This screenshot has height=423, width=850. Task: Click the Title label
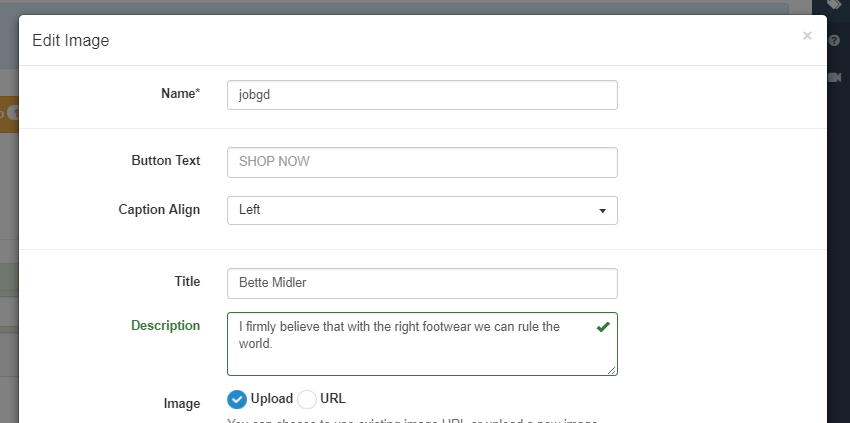click(187, 282)
